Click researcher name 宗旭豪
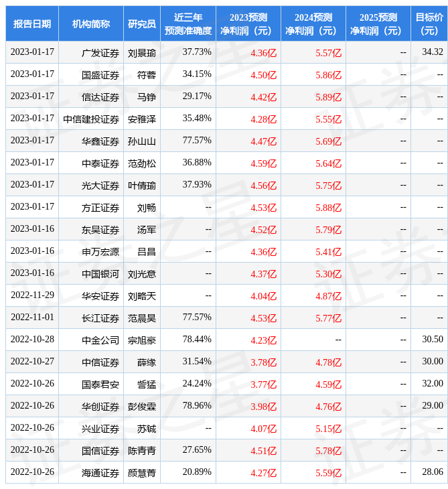This screenshot has width=448, height=489. [x=142, y=340]
